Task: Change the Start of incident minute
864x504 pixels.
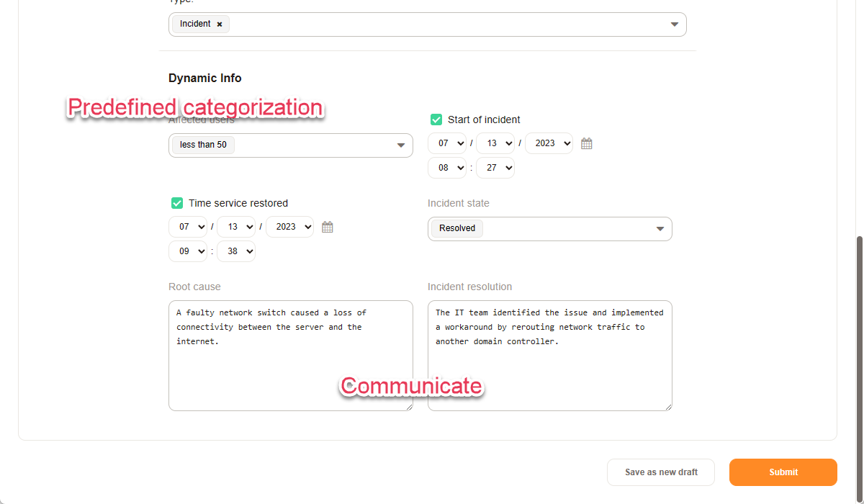Action: pyautogui.click(x=495, y=168)
